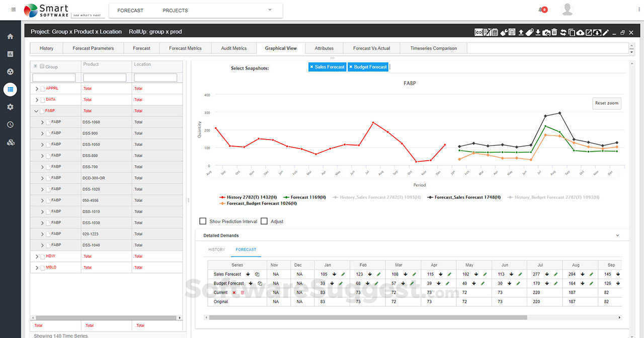Viewport: 644px width, 338px height.
Task: Collapse the Detailed Demands panel
Action: [x=617, y=235]
